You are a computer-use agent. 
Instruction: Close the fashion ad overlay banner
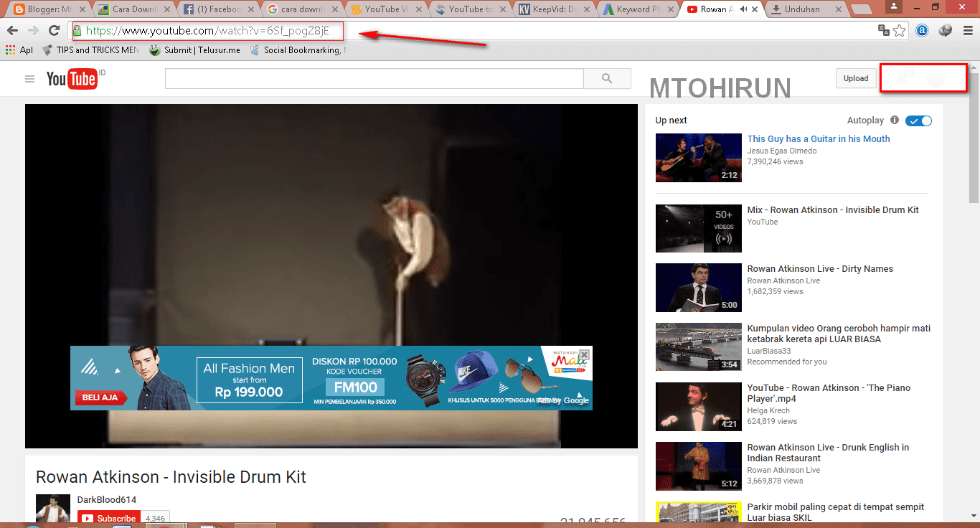pyautogui.click(x=585, y=354)
